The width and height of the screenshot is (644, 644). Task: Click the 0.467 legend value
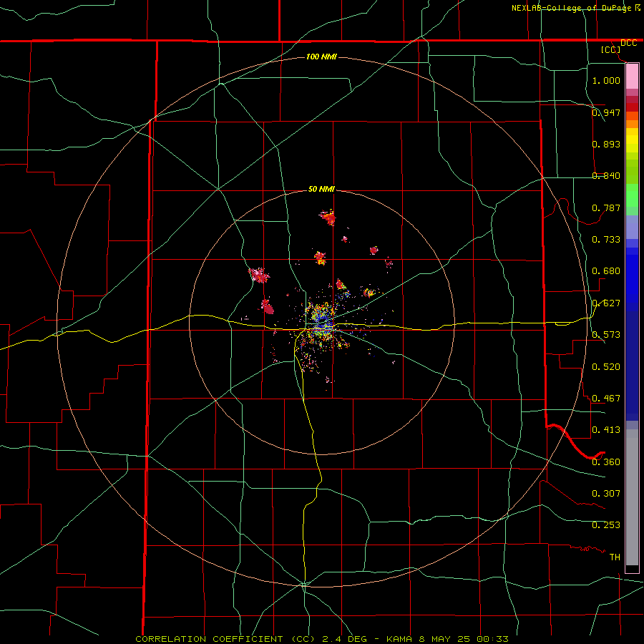click(606, 398)
